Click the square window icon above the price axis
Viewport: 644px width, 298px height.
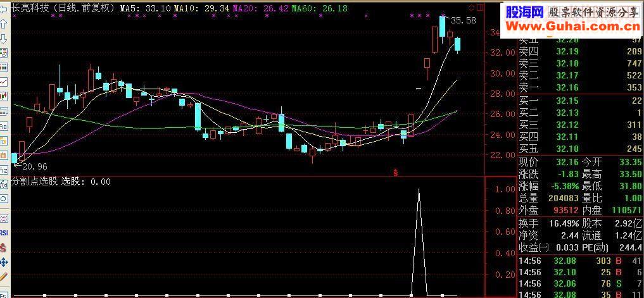point(479,8)
